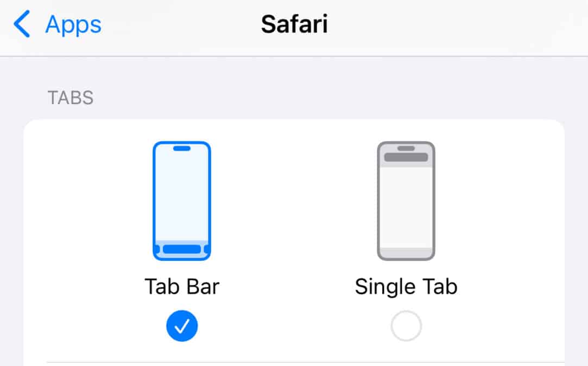Click the white screen of Single Tab phone

point(406,207)
